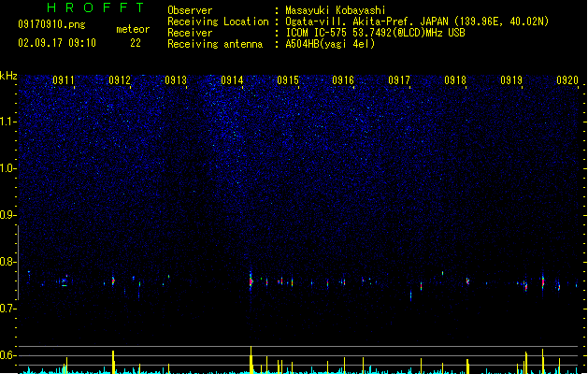Click observer name Masayuki Kobayashi
588x374 pixels.
[x=336, y=10]
